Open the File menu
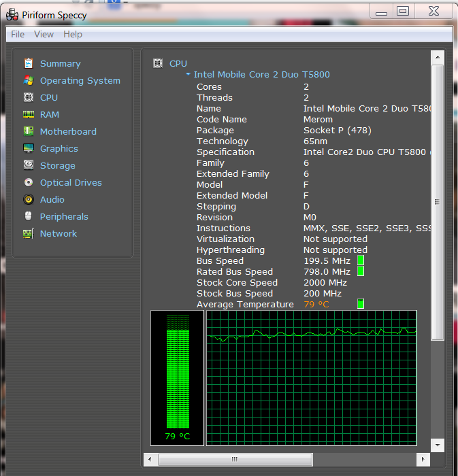 click(x=18, y=34)
